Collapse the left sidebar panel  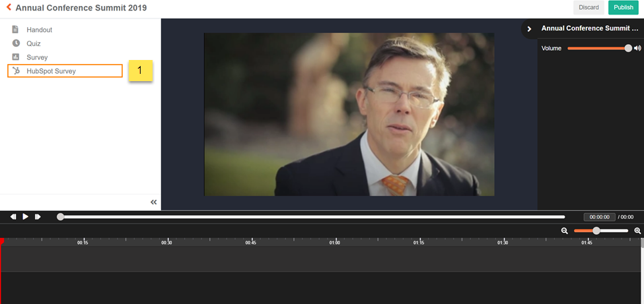tap(153, 202)
